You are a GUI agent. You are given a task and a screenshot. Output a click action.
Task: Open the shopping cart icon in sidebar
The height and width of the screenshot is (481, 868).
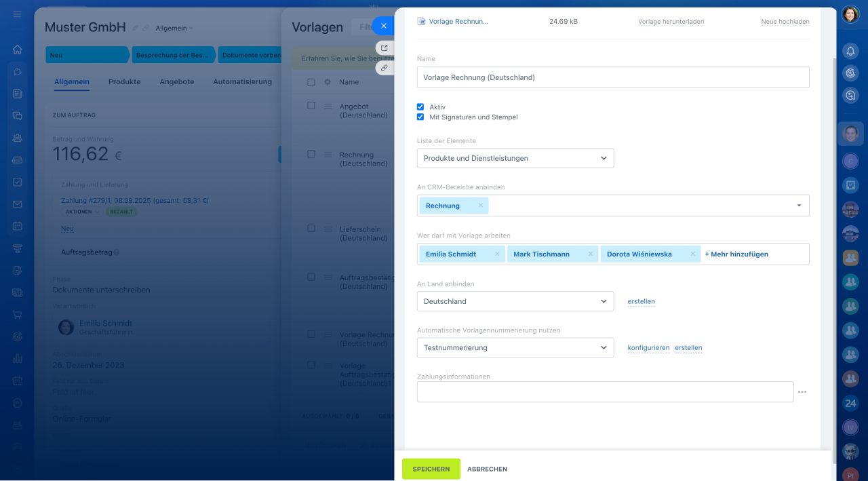pyautogui.click(x=18, y=315)
